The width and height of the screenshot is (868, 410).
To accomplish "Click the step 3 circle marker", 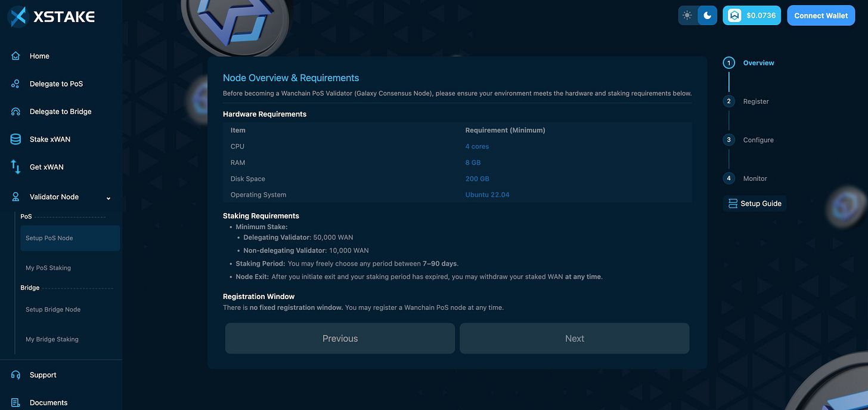I will click(x=728, y=140).
